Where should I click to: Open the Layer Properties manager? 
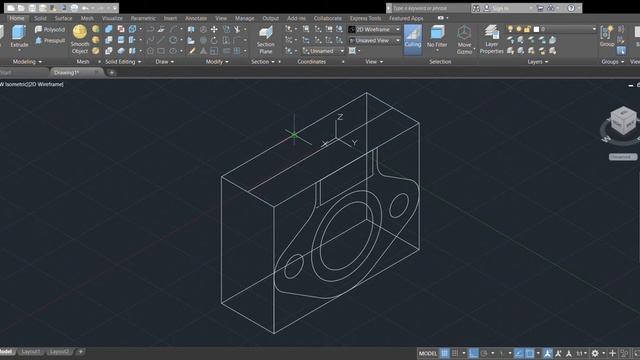point(491,40)
